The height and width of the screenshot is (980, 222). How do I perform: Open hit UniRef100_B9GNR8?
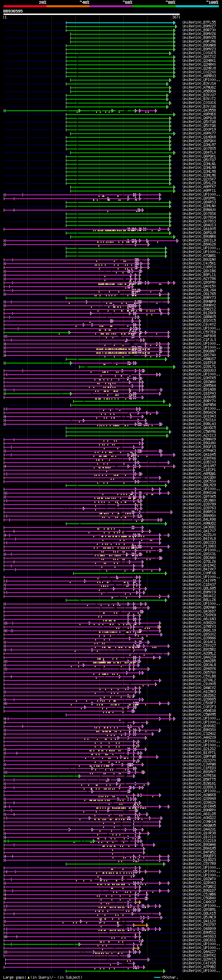199,45
